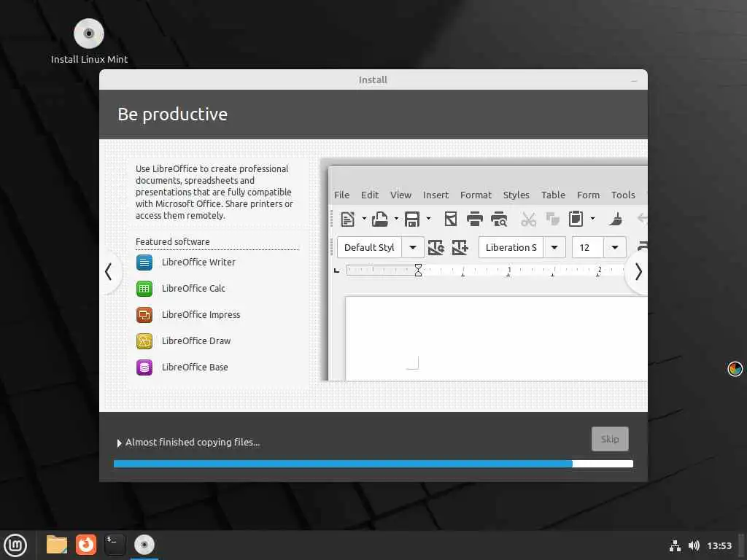Screen dimensions: 747x560
Task: Click the New Style from Selection icon
Action: coord(460,248)
